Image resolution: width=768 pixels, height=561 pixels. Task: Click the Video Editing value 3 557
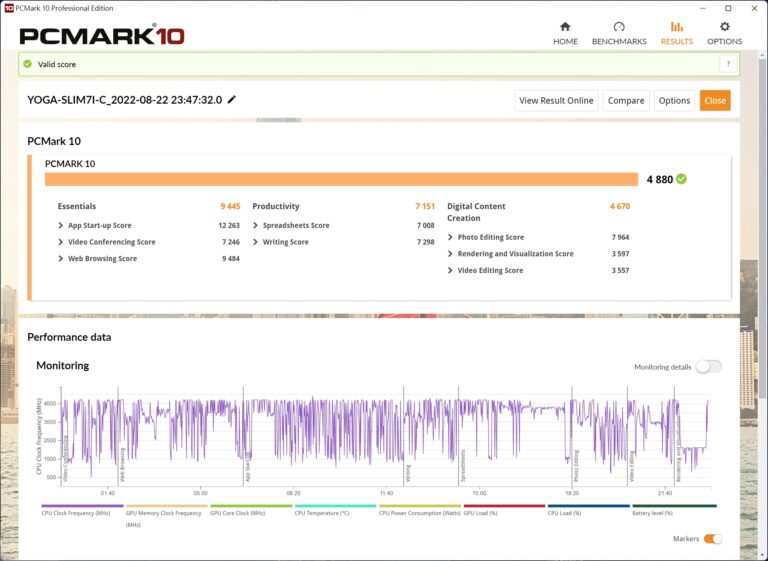(x=620, y=270)
